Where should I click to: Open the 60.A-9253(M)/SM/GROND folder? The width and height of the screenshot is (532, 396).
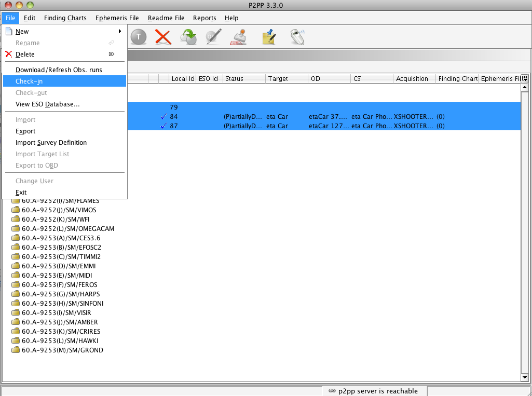(62, 350)
